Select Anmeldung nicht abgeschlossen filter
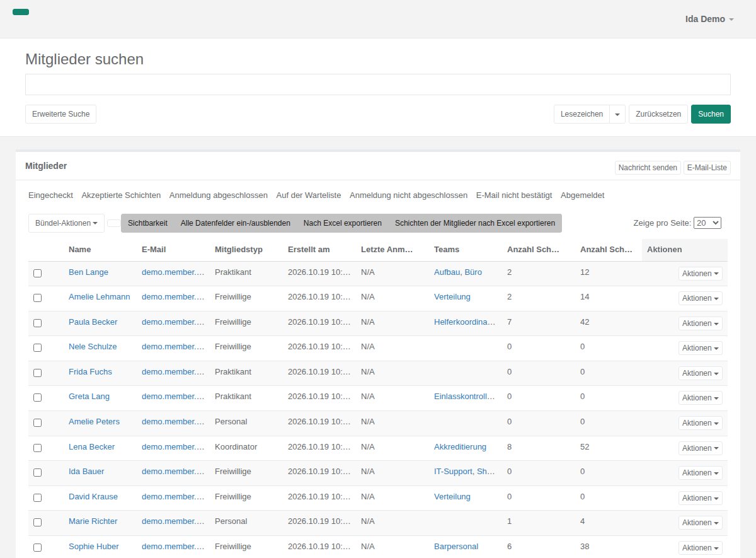Image resolution: width=756 pixels, height=558 pixels. point(409,195)
